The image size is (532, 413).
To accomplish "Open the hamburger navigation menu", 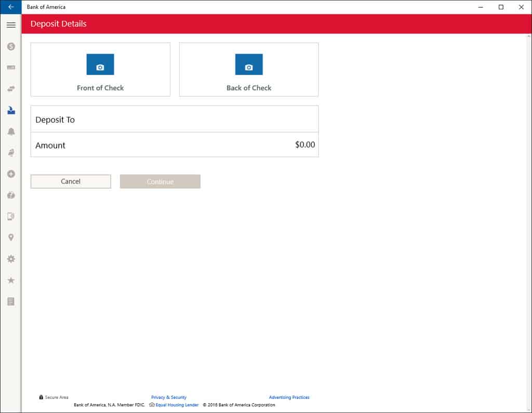I will coord(11,25).
